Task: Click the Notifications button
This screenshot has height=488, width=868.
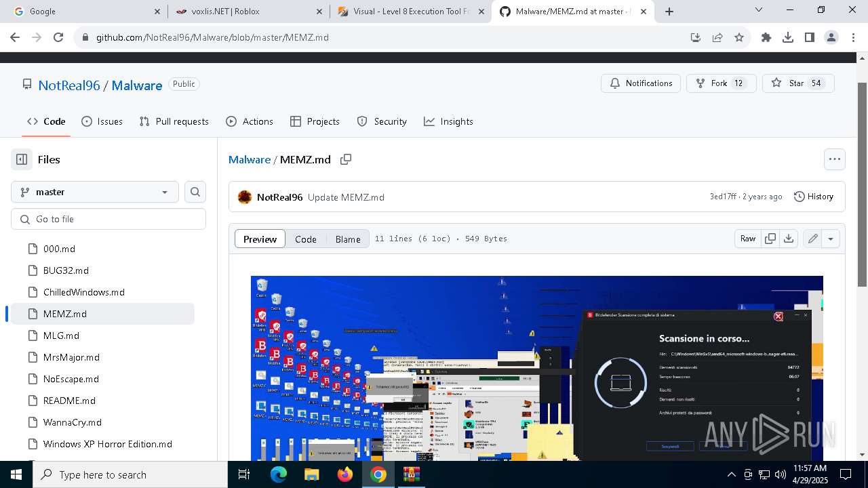Action: 641,83
